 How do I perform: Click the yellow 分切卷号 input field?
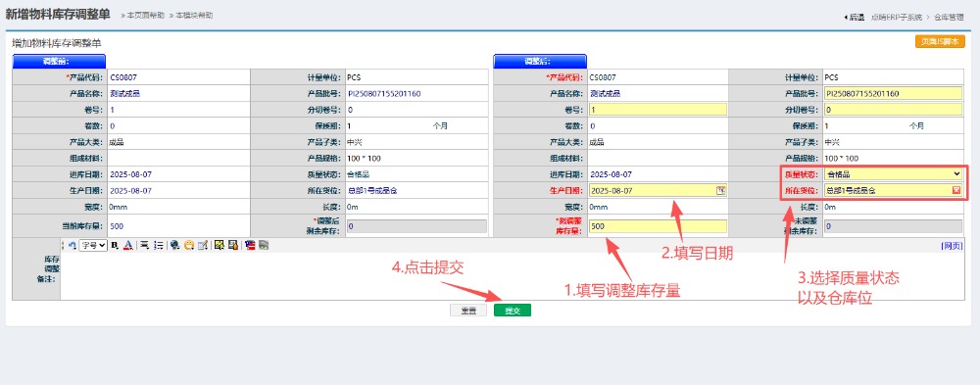pos(893,110)
